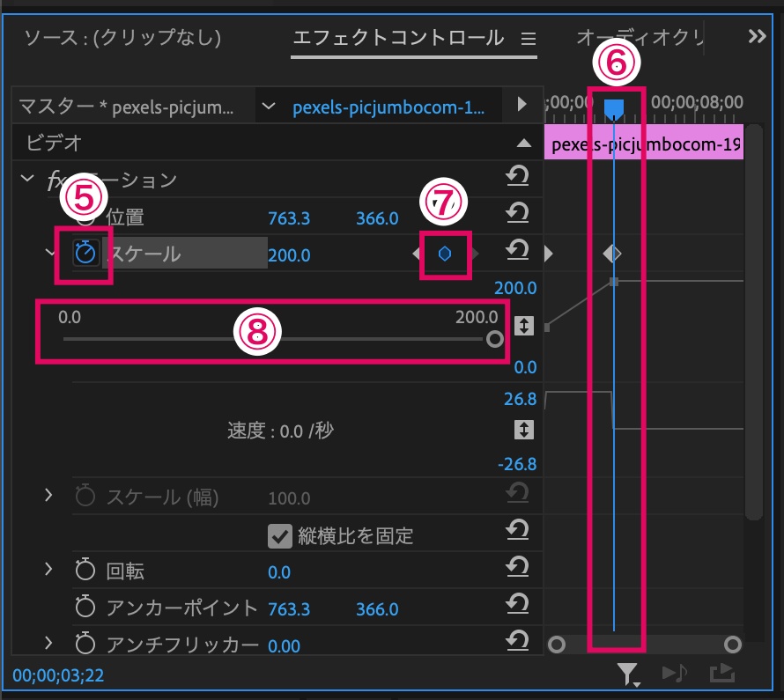Collapse the ビデオ section triangle

click(523, 143)
